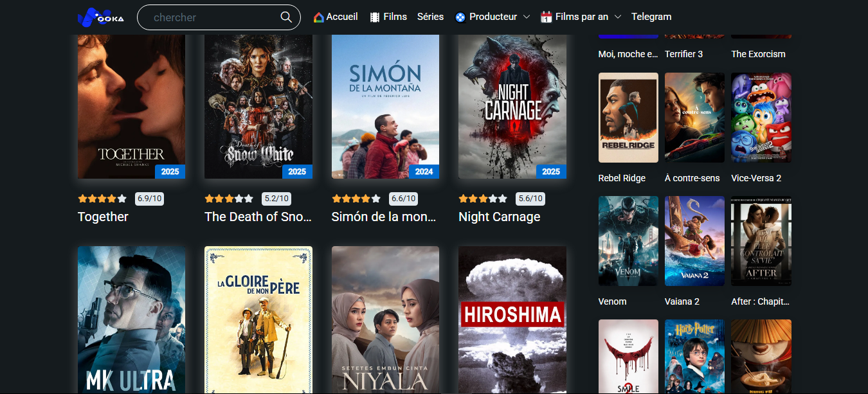The height and width of the screenshot is (394, 868).
Task: Click the 2025 badge on Together
Action: pyautogui.click(x=170, y=172)
